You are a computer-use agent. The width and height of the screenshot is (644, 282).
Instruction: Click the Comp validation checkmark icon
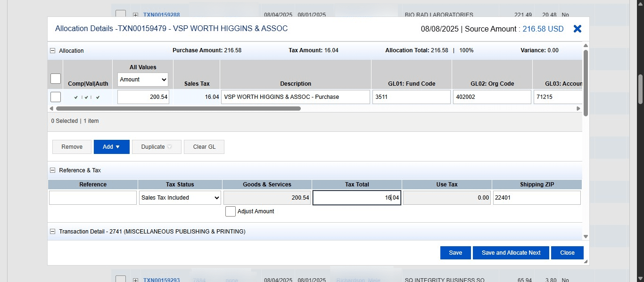76,97
